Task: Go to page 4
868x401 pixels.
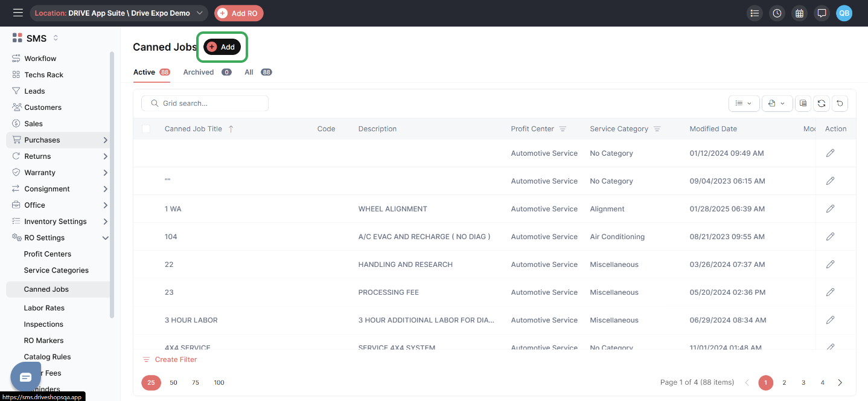Action: click(x=822, y=382)
